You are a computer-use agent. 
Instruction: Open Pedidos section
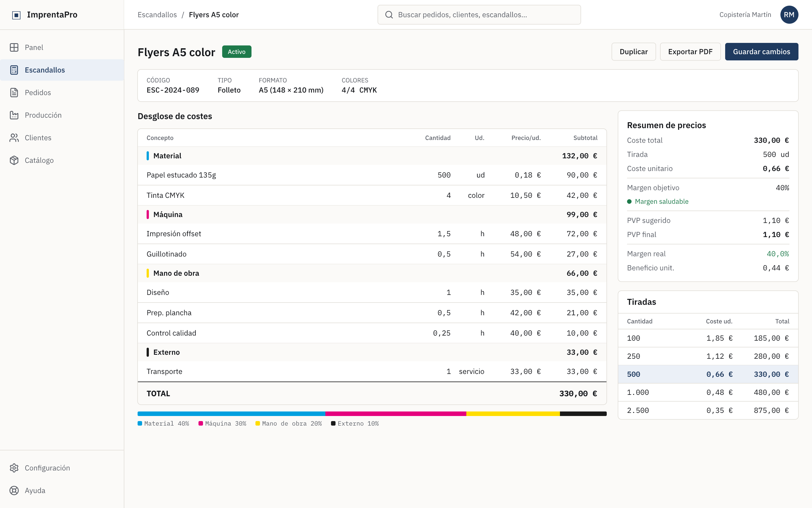pyautogui.click(x=62, y=92)
